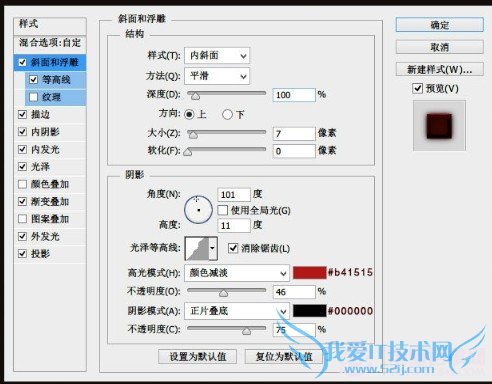Click the 大小(Z) slider handle

(193, 134)
